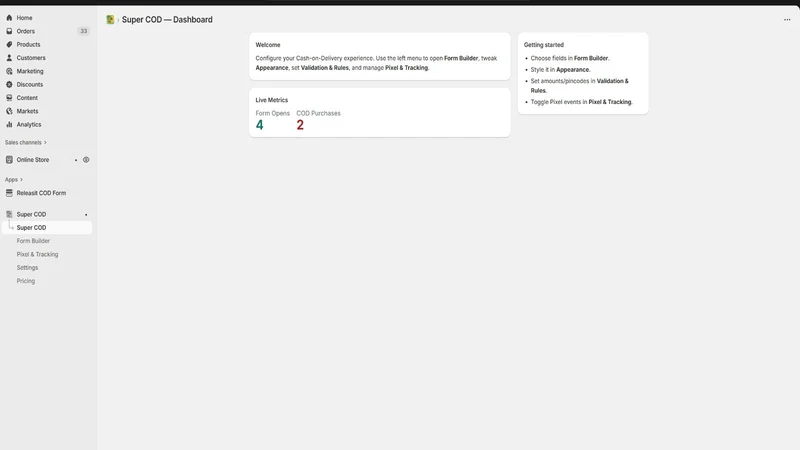
Task: Click the Analytics bar chart icon
Action: pos(9,124)
